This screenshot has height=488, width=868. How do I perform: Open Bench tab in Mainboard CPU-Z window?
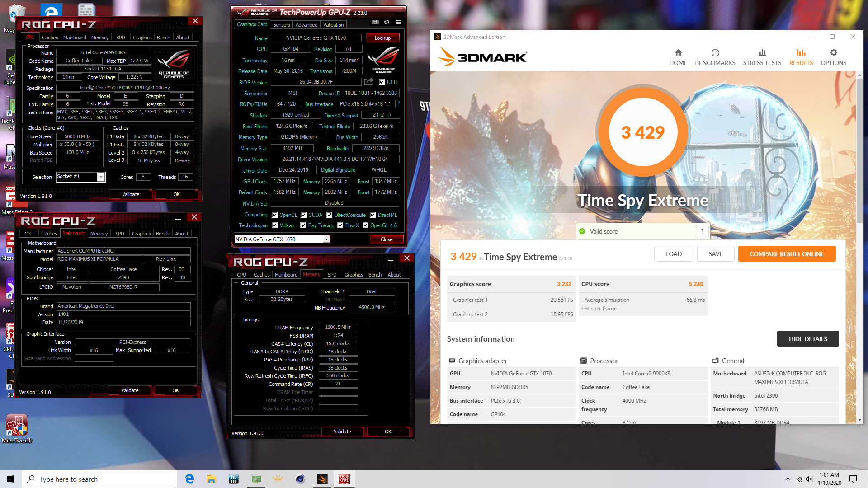[x=162, y=234]
